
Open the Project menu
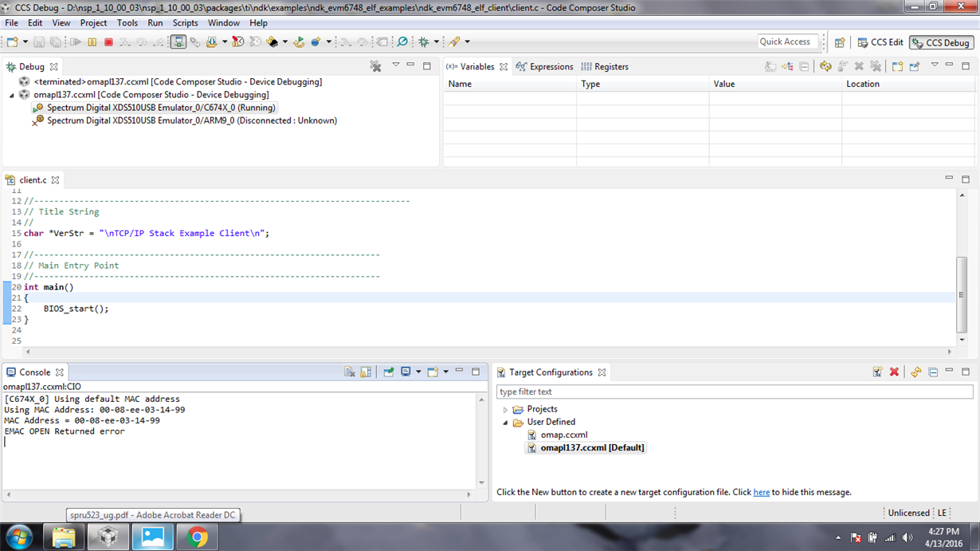[93, 23]
